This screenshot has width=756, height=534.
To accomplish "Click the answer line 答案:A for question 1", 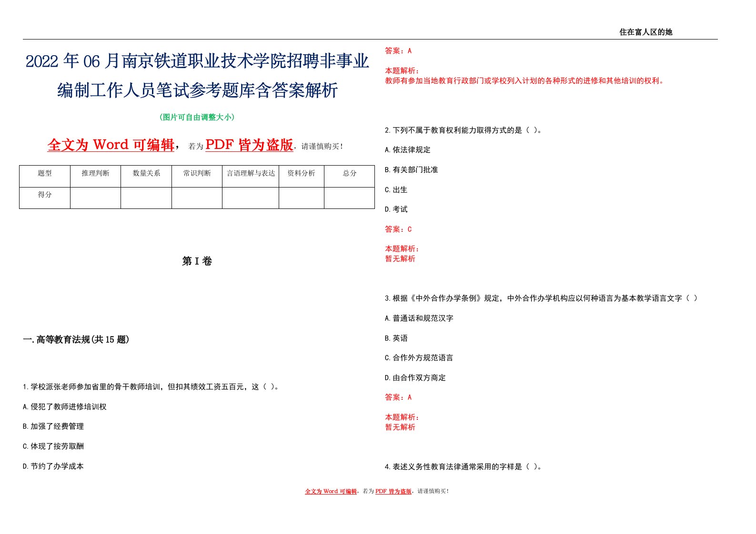I will tap(398, 51).
